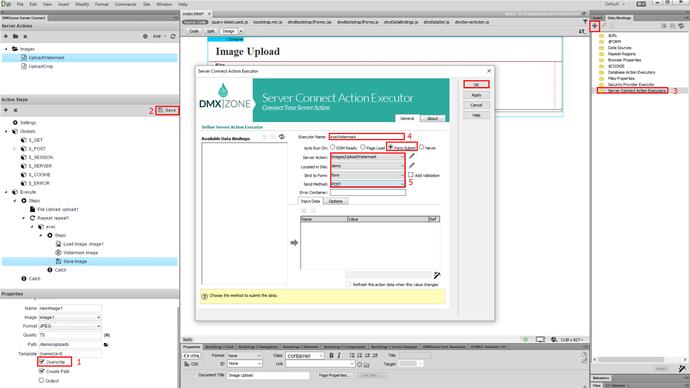Image resolution: width=690 pixels, height=388 pixels.
Task: Click the Save button in Action Steps
Action: point(167,110)
